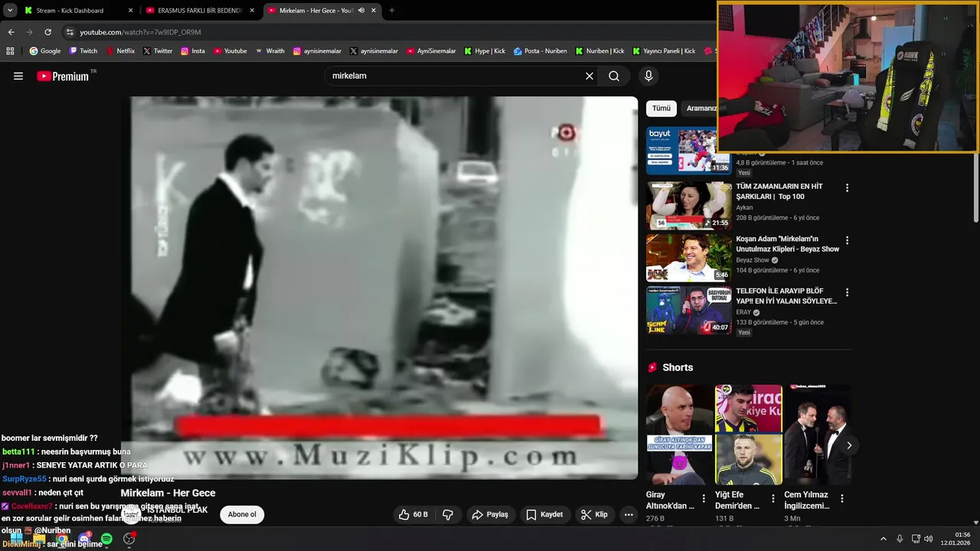Open the Yayıncı Paneli | Kick bookmark
This screenshot has width=980, height=551.
click(x=664, y=51)
